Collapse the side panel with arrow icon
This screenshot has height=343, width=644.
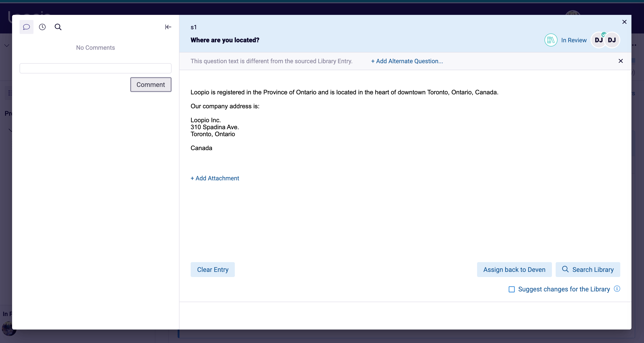(168, 27)
